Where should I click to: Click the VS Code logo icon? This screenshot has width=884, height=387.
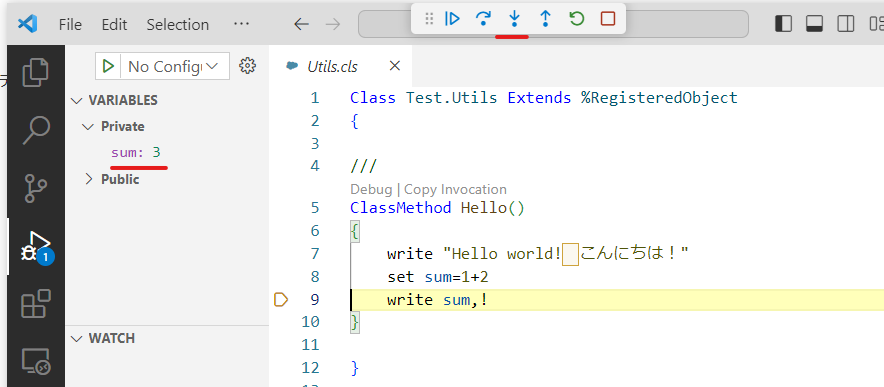pos(28,24)
